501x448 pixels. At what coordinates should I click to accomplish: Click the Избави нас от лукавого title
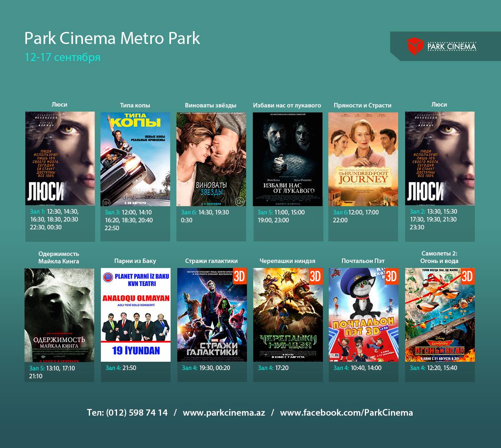(x=287, y=105)
